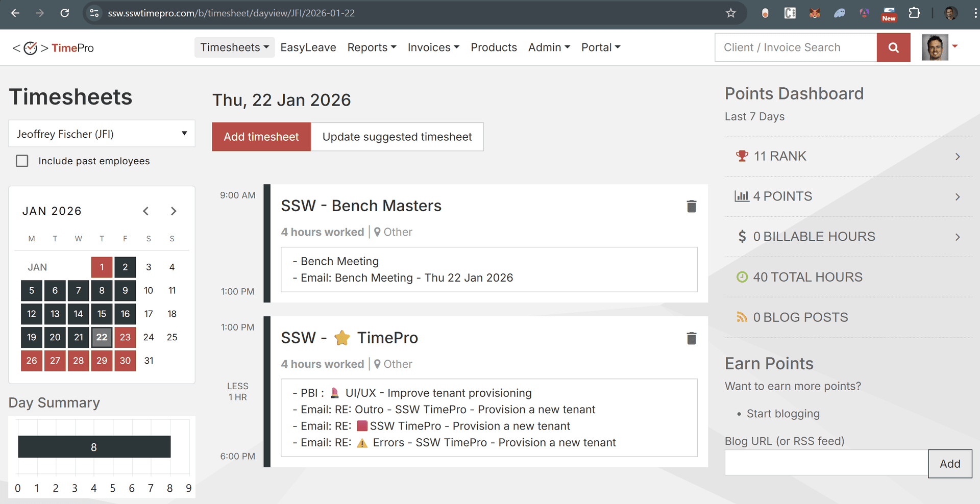Open the browser extensions puzzle icon

coord(914,13)
